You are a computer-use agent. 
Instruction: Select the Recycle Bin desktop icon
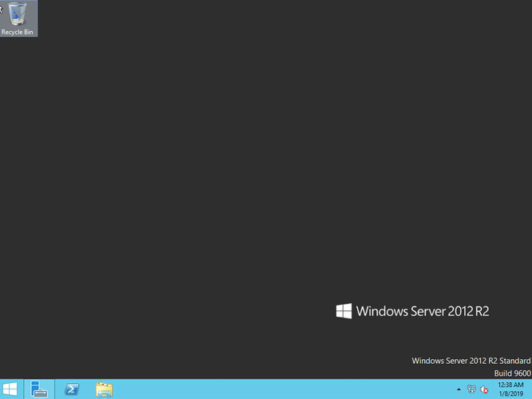point(18,18)
